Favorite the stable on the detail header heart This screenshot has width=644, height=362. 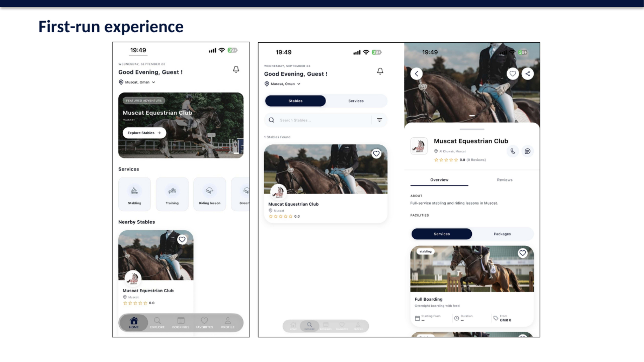[x=513, y=74]
